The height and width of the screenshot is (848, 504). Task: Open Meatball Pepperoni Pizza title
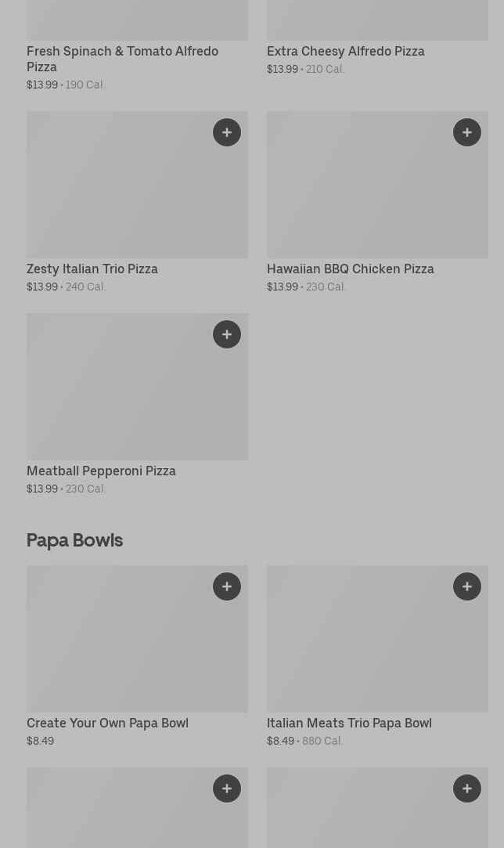click(x=101, y=471)
